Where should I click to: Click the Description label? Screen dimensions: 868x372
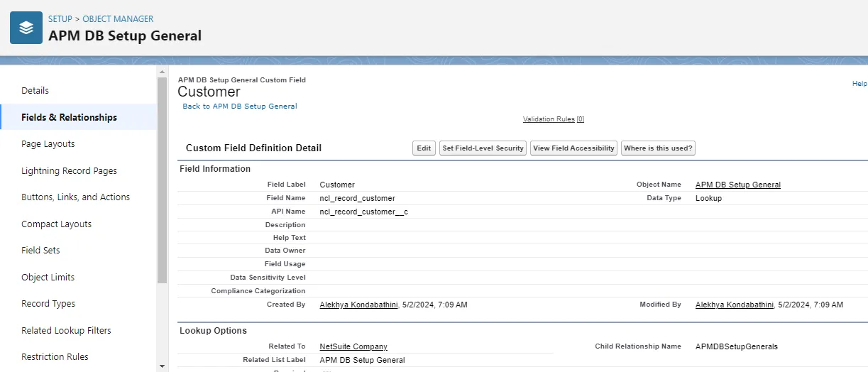coord(285,225)
